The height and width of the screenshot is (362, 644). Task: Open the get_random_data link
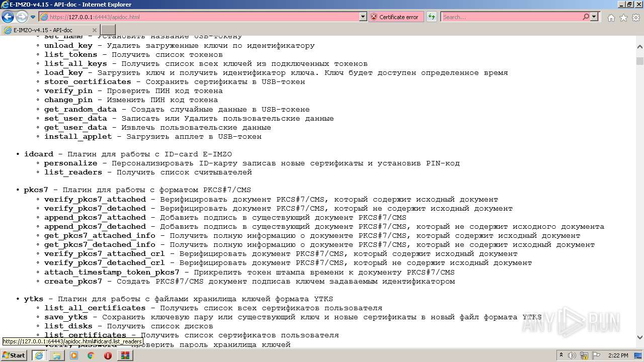point(80,109)
